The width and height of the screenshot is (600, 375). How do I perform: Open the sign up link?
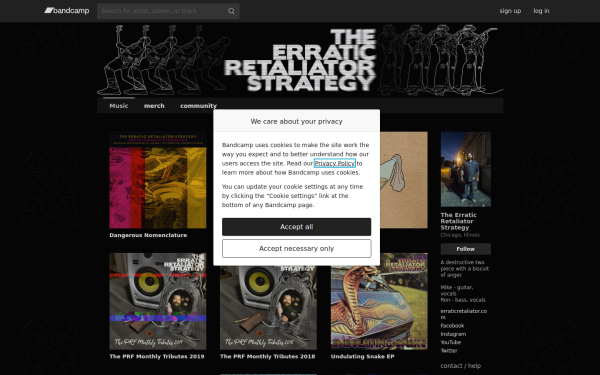click(510, 11)
